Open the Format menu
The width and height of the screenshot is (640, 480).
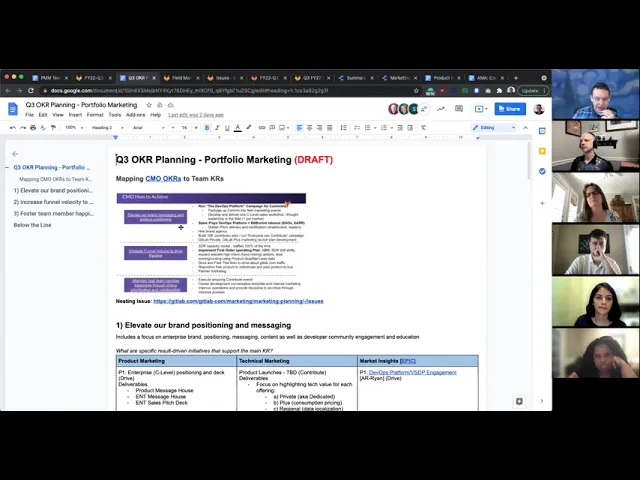tap(95, 115)
